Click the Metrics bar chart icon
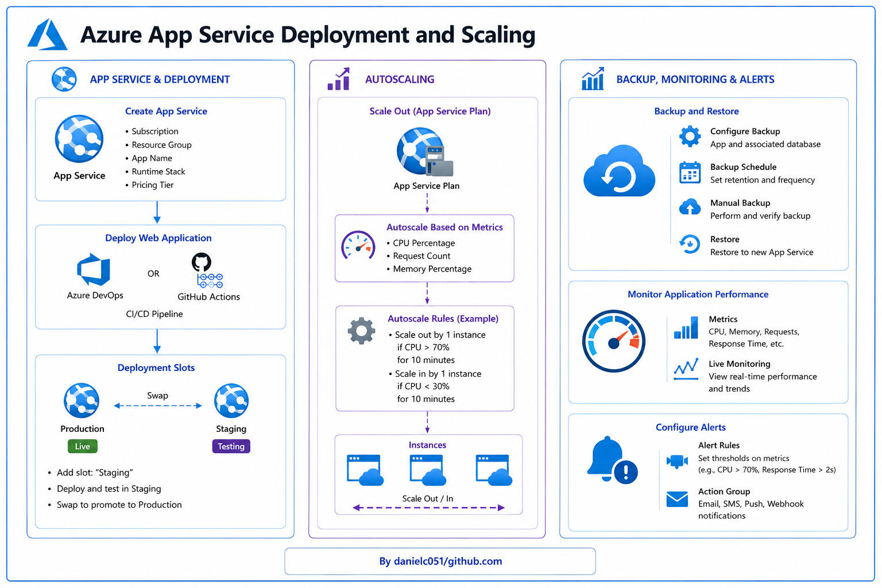Image resolution: width=882 pixels, height=588 pixels. point(686,327)
